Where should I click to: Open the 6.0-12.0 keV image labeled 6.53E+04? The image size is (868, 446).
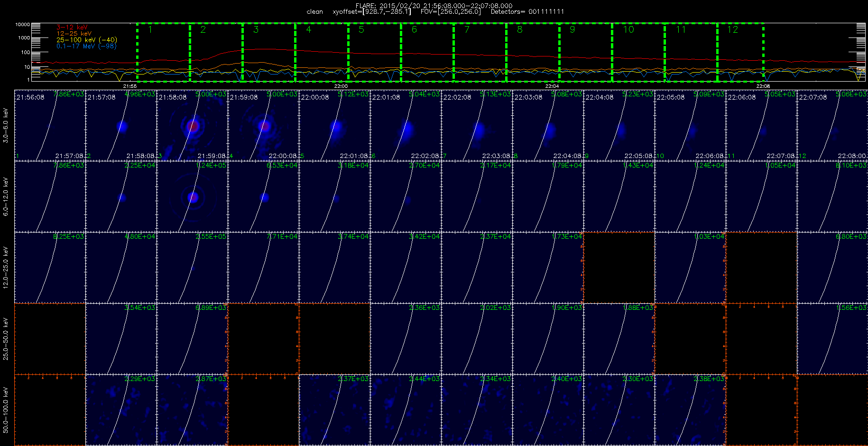click(263, 196)
